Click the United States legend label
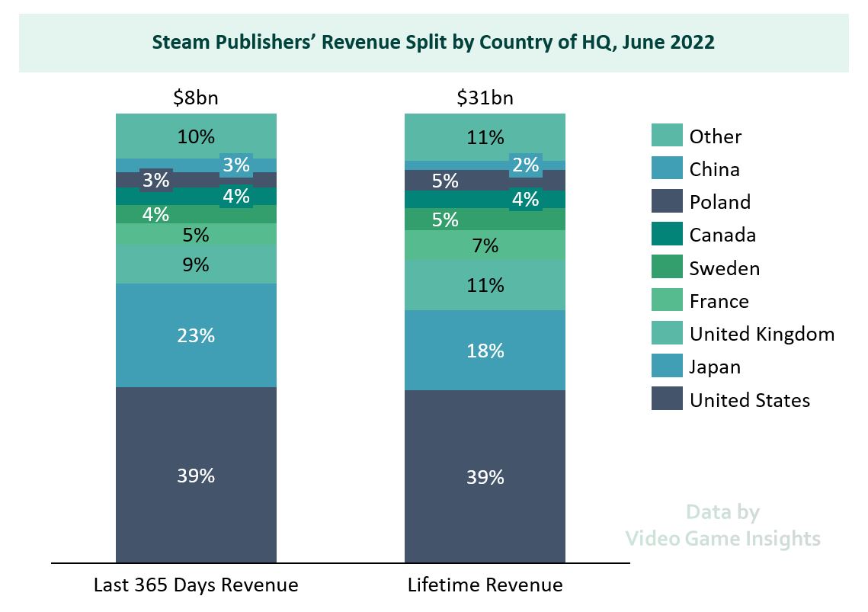 click(x=749, y=400)
